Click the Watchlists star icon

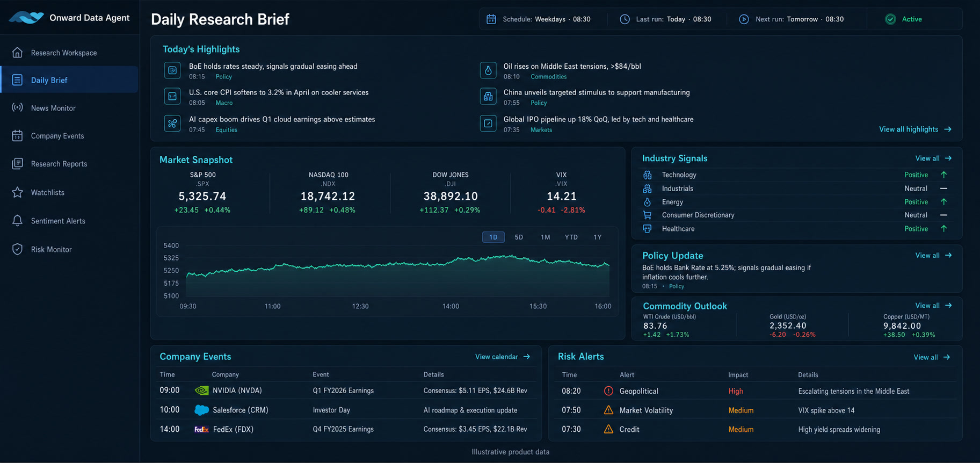17,192
